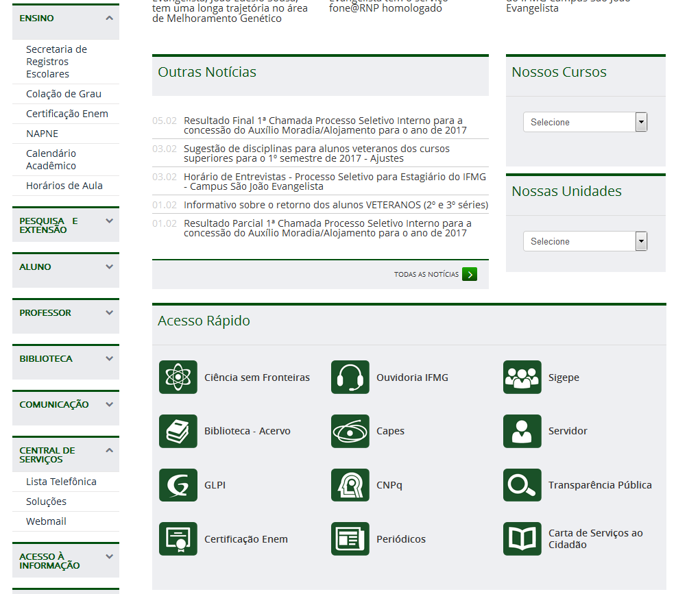This screenshot has width=700, height=594.
Task: Open the Nossos Cursos Selecione dropdown
Action: [x=585, y=122]
